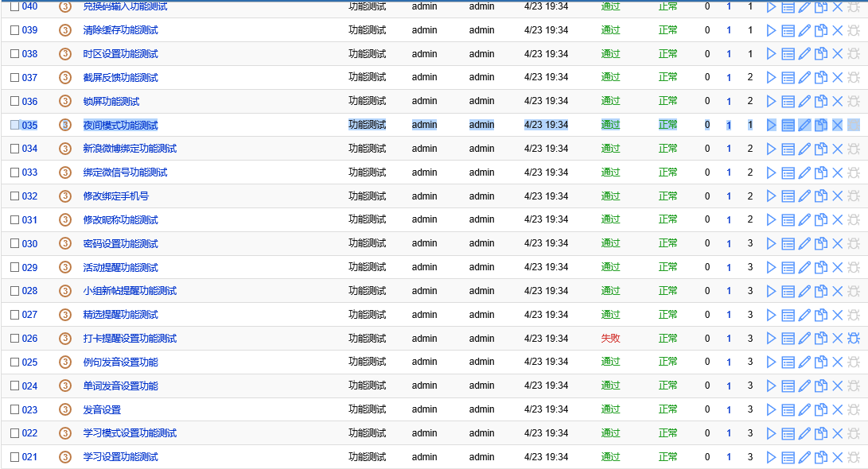Viewport: 868px width, 469px height.
Task: Run the highlighted case 035
Action: click(x=771, y=126)
